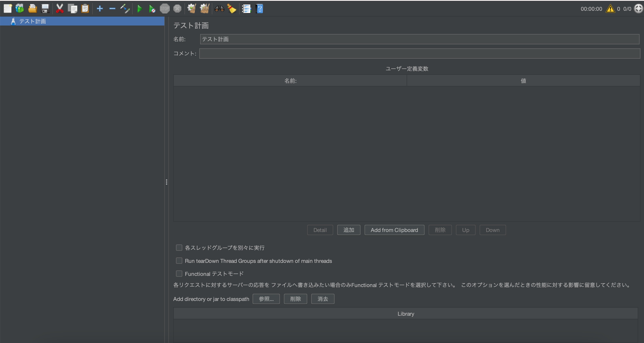
Task: Click Add from Clipboard button
Action: 394,230
